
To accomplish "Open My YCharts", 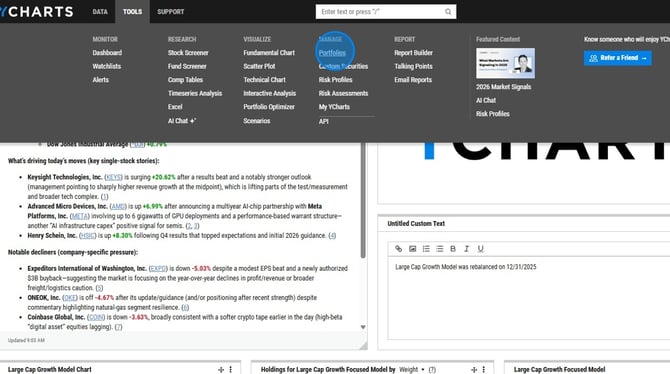I will pyautogui.click(x=334, y=107).
